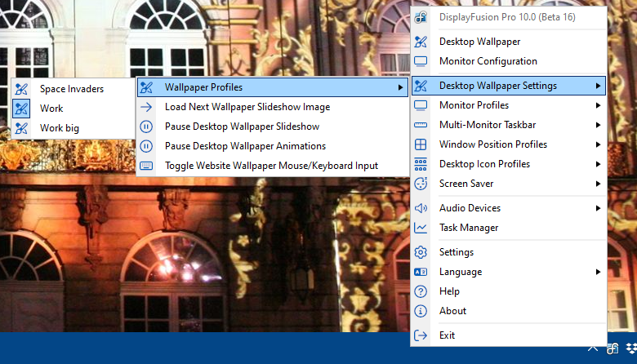This screenshot has height=364, width=637.
Task: Expand the Window Position Profiles submenu arrow
Action: pos(598,144)
